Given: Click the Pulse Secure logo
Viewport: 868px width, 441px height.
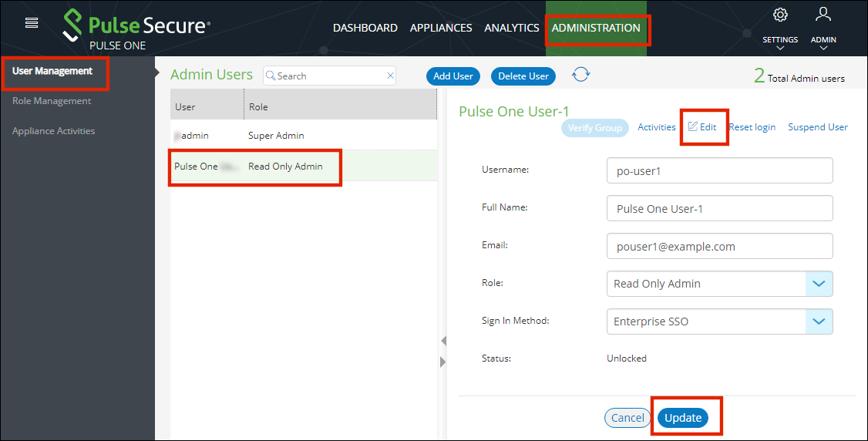Looking at the screenshot, I should (x=136, y=25).
